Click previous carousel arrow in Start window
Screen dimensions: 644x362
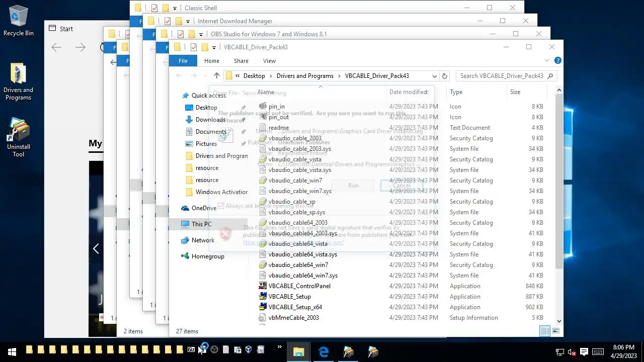tap(96, 248)
